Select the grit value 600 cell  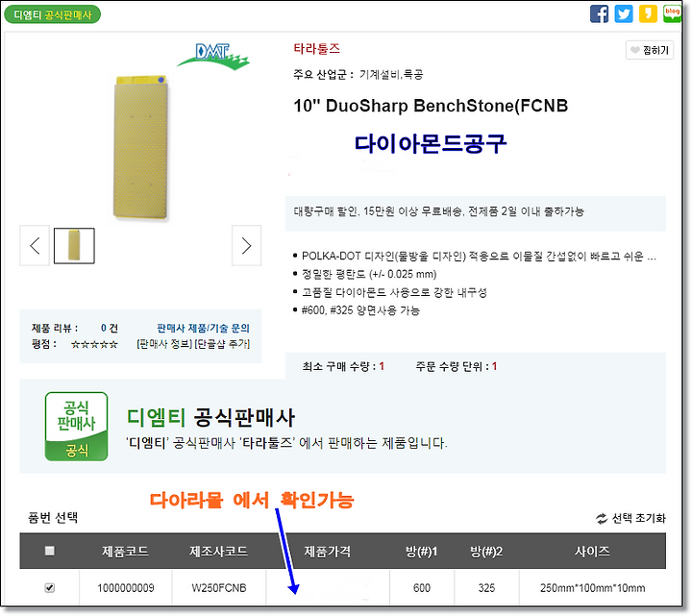(x=422, y=588)
